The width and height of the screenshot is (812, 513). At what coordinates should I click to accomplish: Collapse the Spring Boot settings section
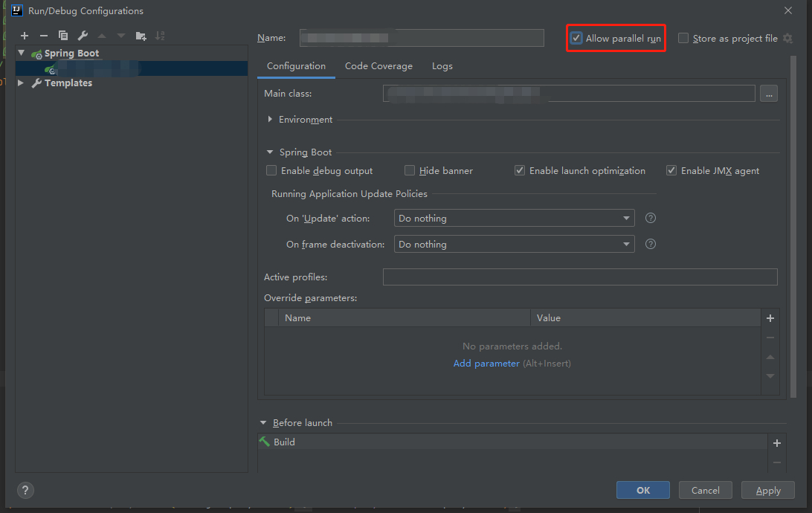(270, 152)
